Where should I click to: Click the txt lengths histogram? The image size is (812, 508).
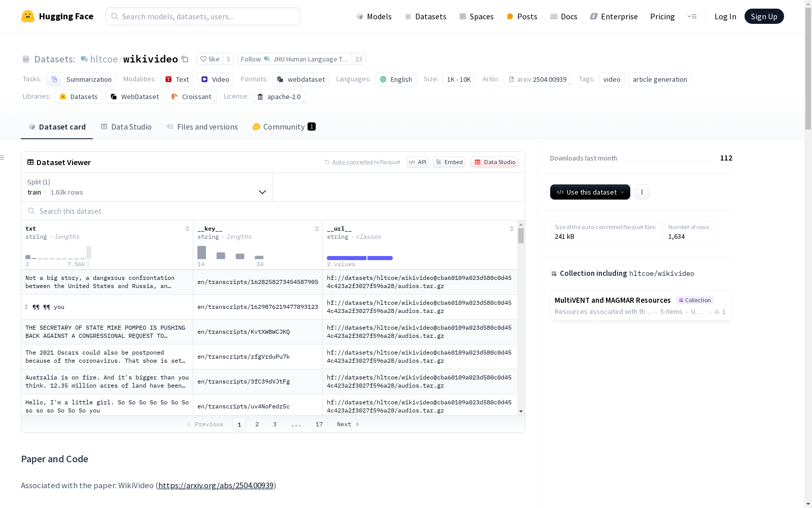coord(58,252)
